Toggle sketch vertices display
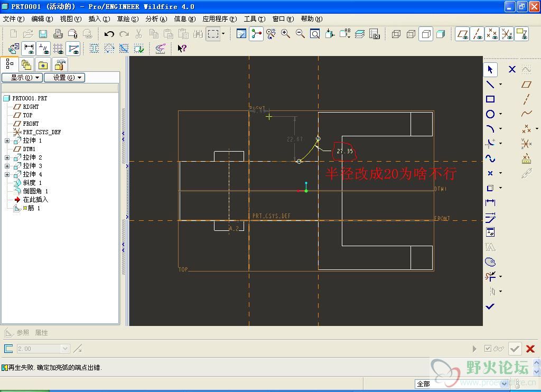The height and width of the screenshot is (392, 541). (74, 48)
